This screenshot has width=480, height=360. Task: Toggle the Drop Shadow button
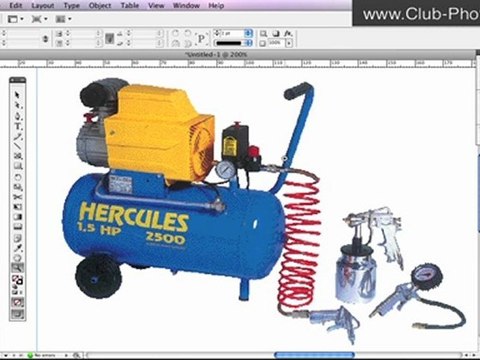(276, 33)
